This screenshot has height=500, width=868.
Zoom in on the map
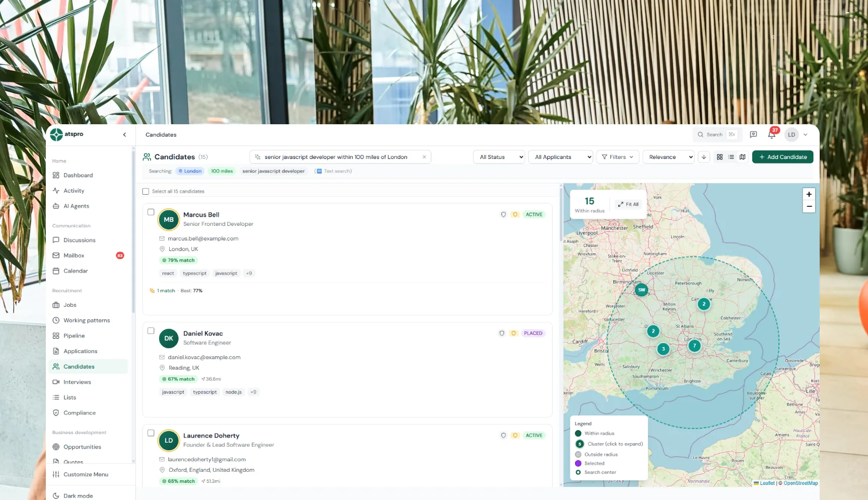click(x=809, y=194)
